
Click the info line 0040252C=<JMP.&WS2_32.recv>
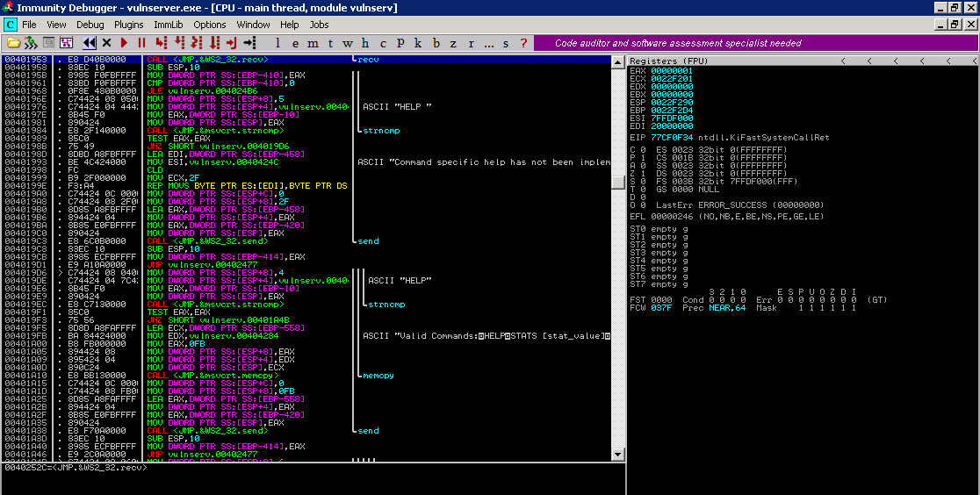pyautogui.click(x=75, y=468)
